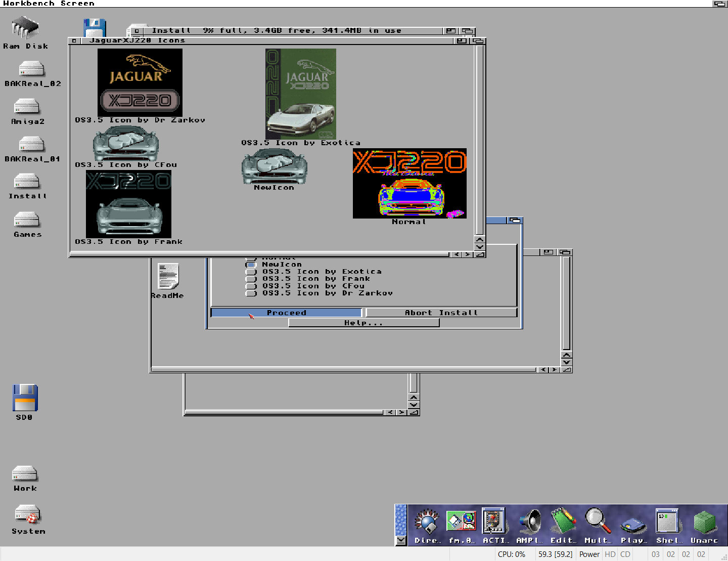
Task: Launch AMPL speaker app from dock
Action: click(529, 522)
